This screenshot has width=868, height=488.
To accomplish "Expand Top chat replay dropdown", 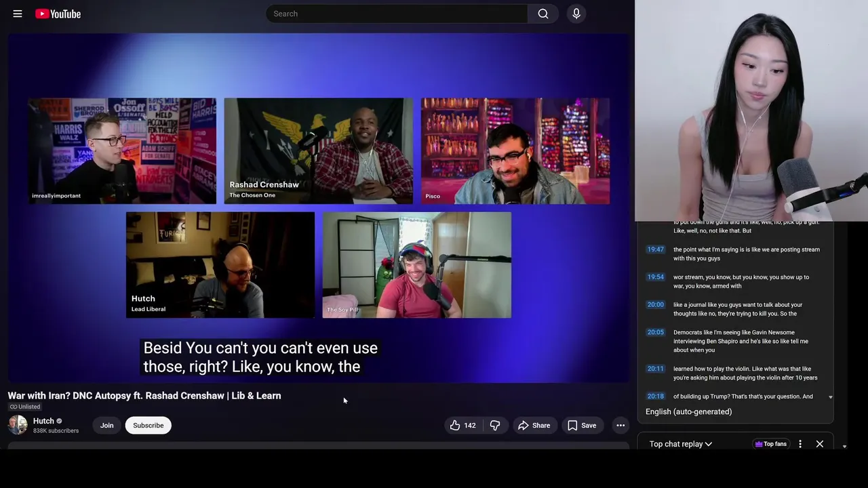I will pos(681,444).
